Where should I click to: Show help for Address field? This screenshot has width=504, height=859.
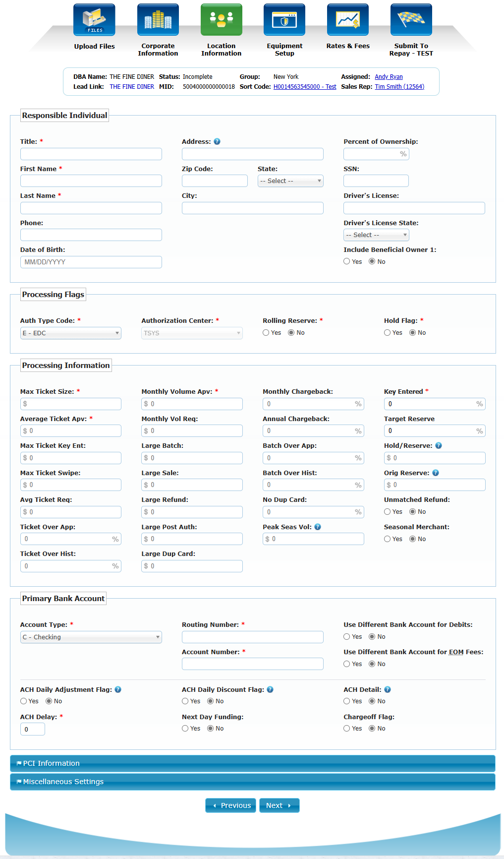217,141
